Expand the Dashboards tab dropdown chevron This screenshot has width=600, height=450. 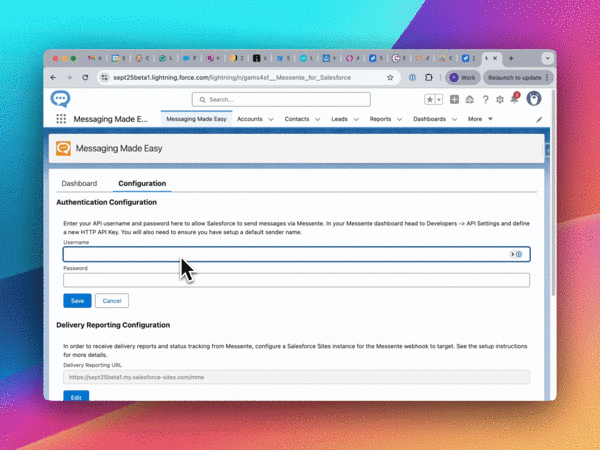click(455, 119)
